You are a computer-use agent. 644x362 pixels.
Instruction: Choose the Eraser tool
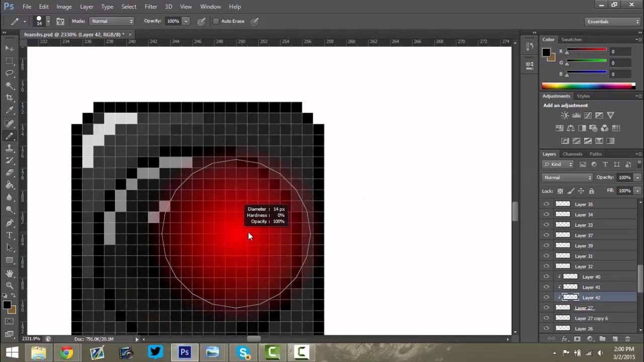[x=10, y=173]
